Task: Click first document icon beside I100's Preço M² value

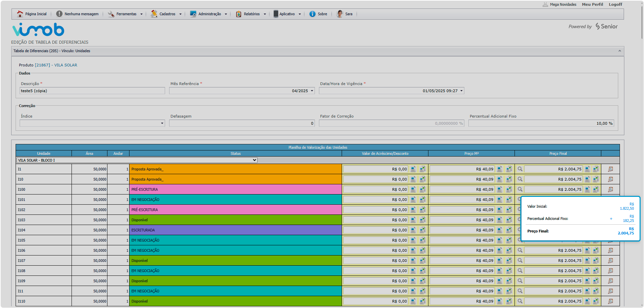Action: [x=500, y=189]
